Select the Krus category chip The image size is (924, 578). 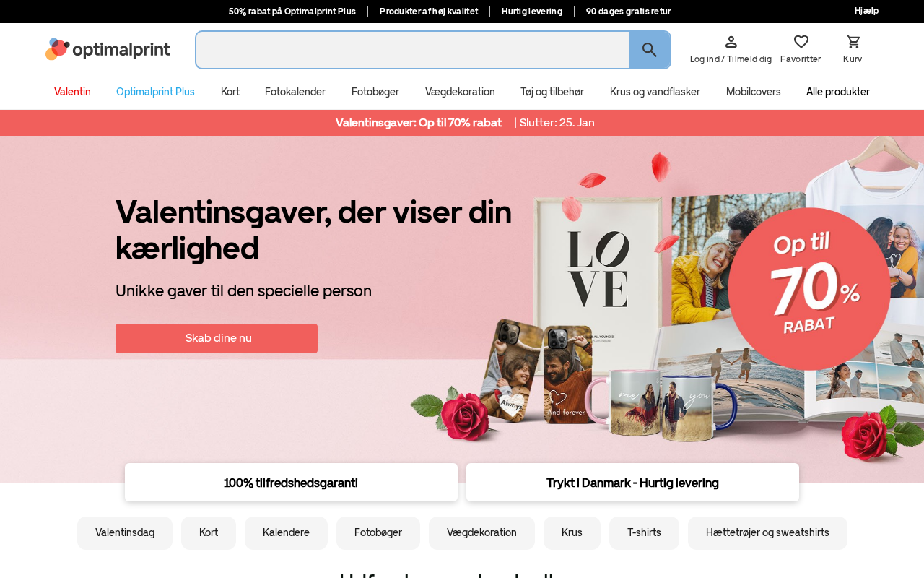[572, 533]
